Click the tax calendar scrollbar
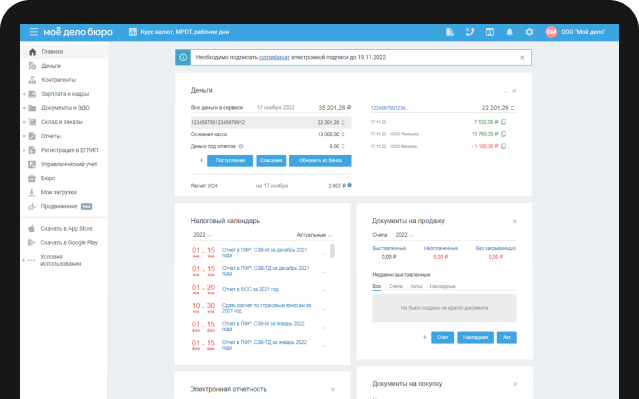The image size is (639, 399). tap(333, 251)
